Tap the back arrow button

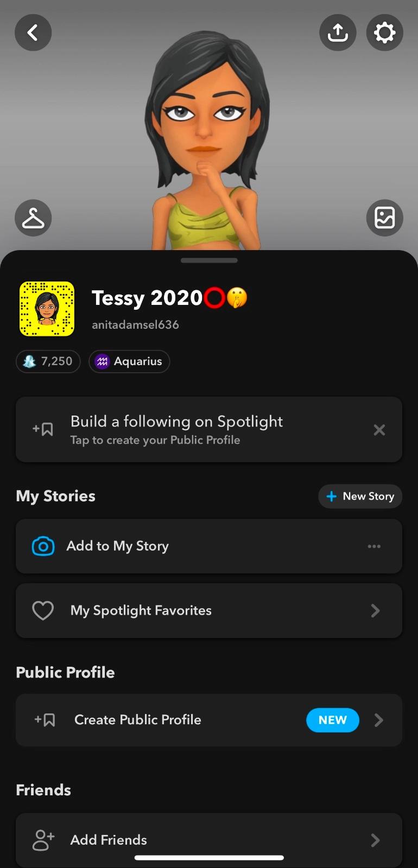(33, 33)
